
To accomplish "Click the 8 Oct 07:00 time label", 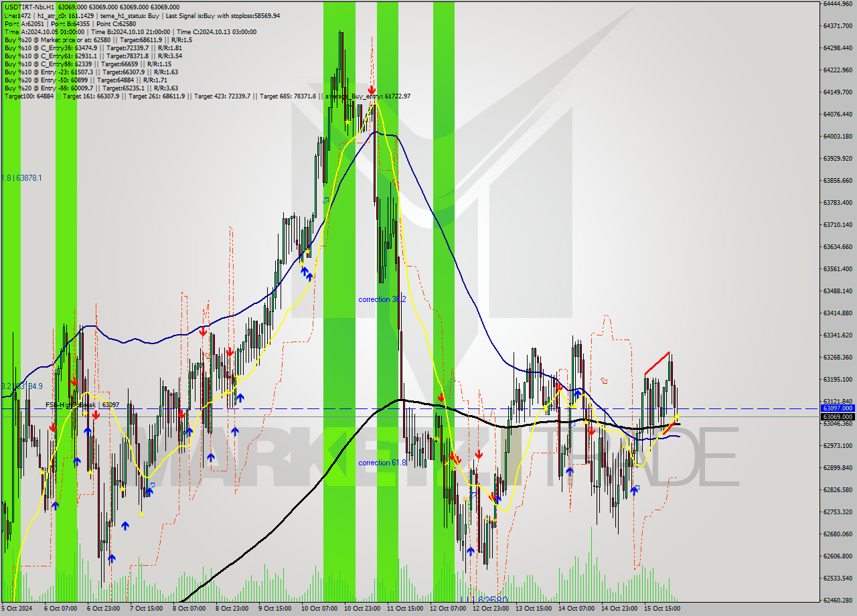I will [x=189, y=609].
